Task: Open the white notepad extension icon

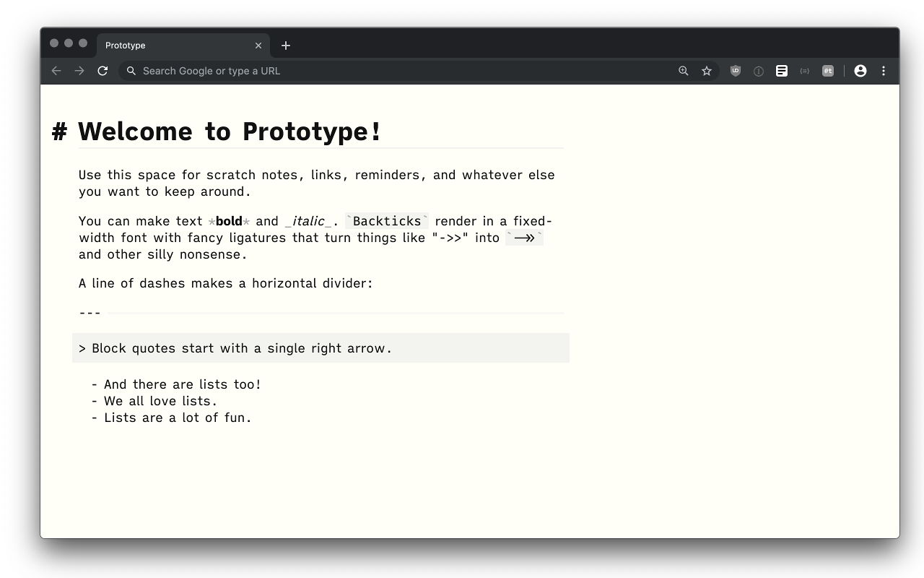Action: click(x=782, y=71)
